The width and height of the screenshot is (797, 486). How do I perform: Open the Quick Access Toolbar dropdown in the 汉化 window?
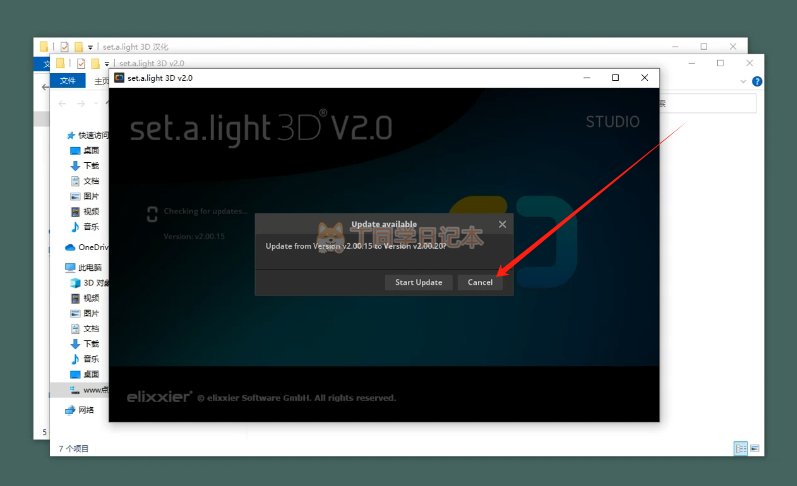[x=90, y=47]
